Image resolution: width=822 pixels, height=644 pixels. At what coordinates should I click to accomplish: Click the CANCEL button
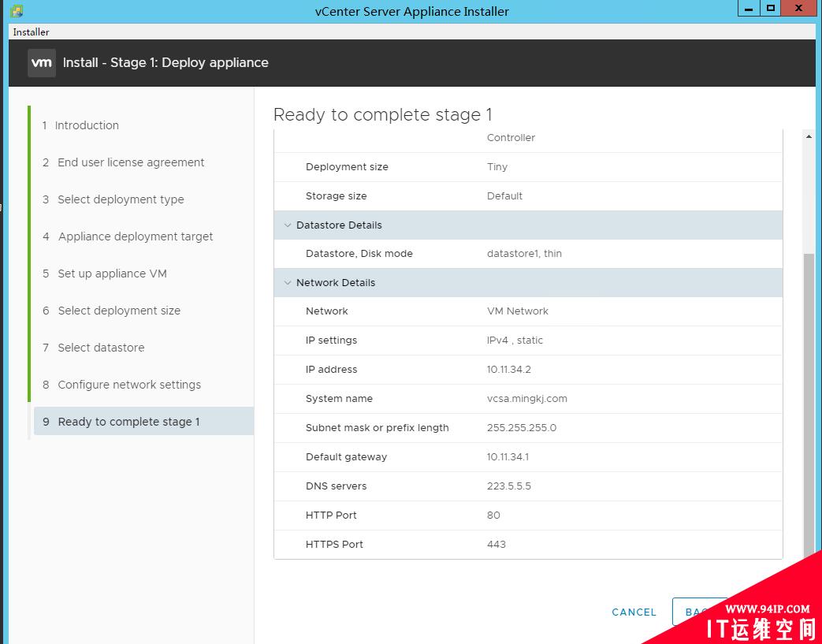click(x=634, y=612)
